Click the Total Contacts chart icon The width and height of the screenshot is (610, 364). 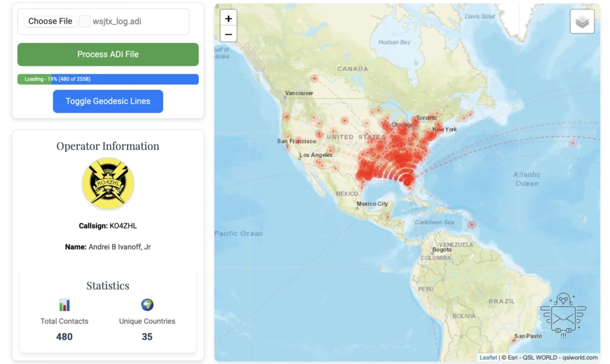[64, 305]
